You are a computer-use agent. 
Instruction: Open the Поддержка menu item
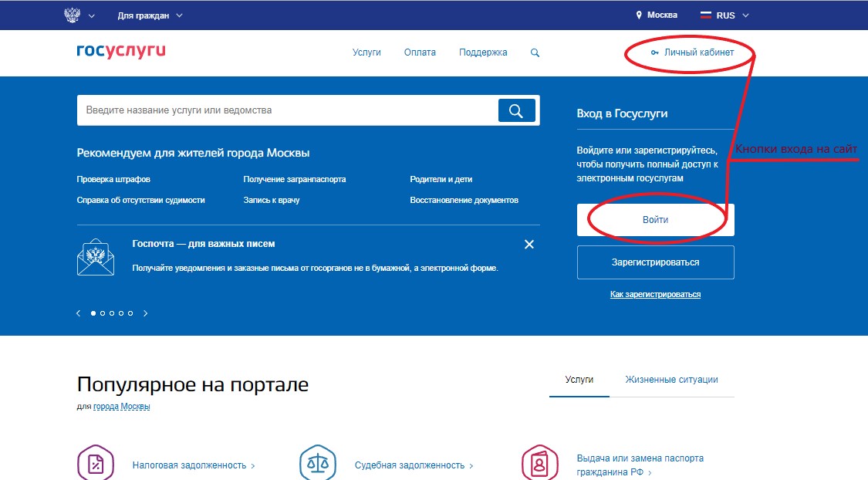pos(483,52)
